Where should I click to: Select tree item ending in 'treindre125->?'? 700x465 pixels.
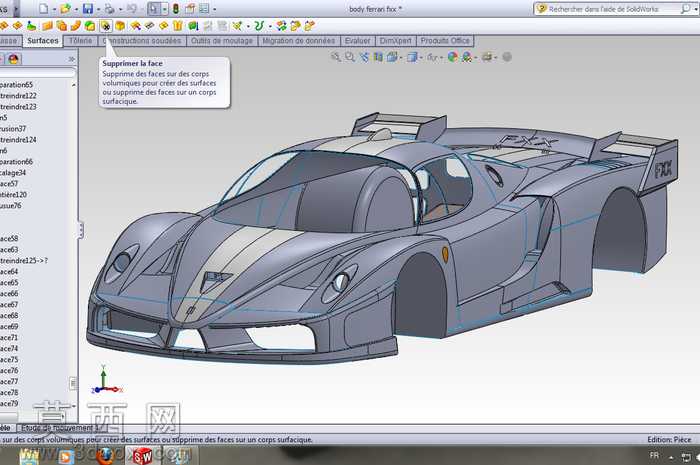click(x=24, y=260)
